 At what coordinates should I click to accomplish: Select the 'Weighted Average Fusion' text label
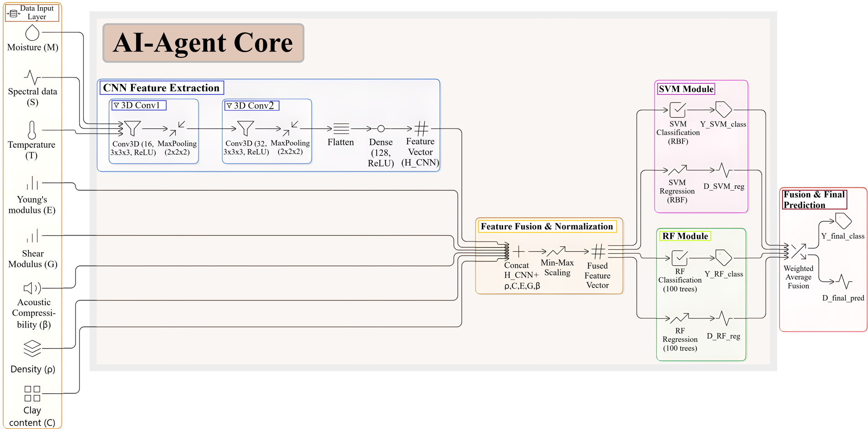click(798, 277)
